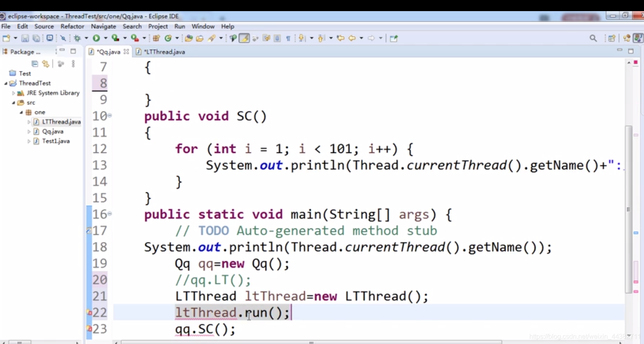The width and height of the screenshot is (644, 344).
Task: Click the Coverage run icon
Action: (x=115, y=38)
